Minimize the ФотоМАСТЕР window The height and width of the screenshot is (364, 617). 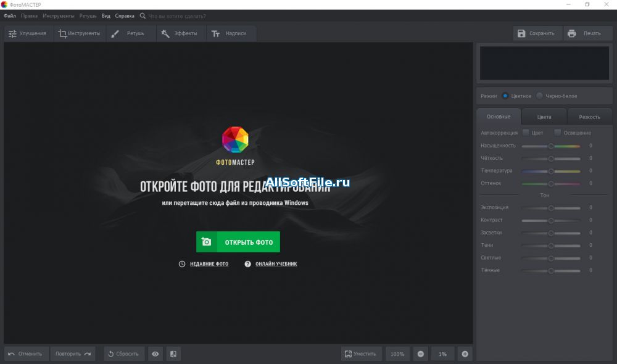568,4
